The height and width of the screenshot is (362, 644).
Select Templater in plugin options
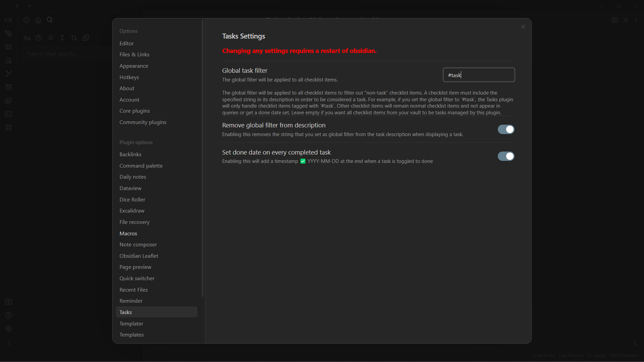131,323
